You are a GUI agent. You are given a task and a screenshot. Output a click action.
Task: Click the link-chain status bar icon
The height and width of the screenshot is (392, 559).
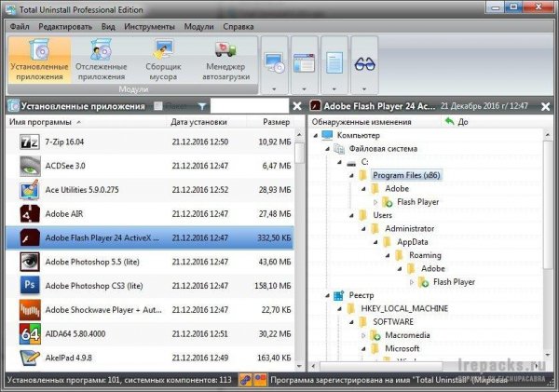[x=245, y=380]
